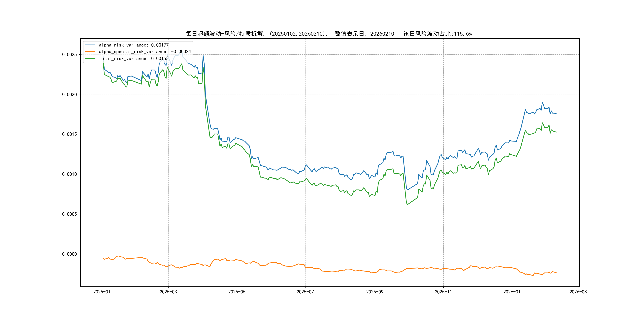Click the green total_risk_variance legend line
This screenshot has width=644, height=322.
90,58
